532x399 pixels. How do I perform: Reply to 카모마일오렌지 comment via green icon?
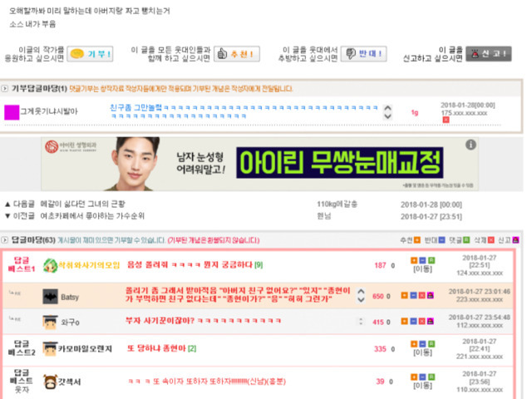[431, 344]
